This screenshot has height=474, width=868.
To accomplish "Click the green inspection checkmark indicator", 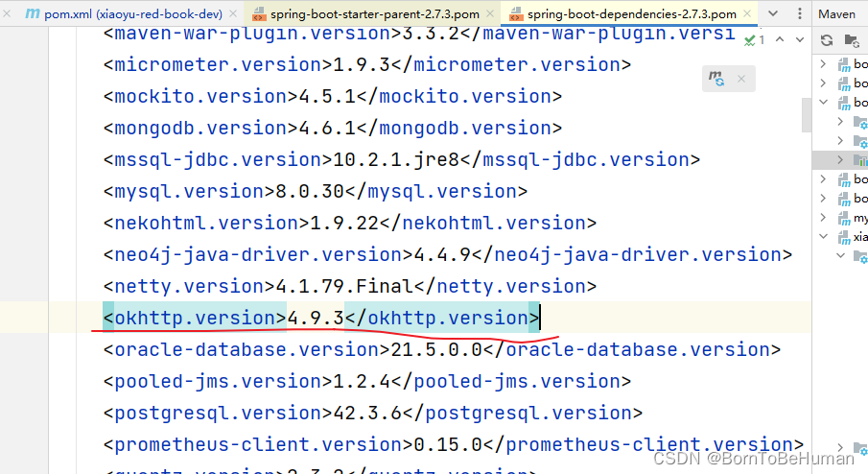I will (751, 39).
